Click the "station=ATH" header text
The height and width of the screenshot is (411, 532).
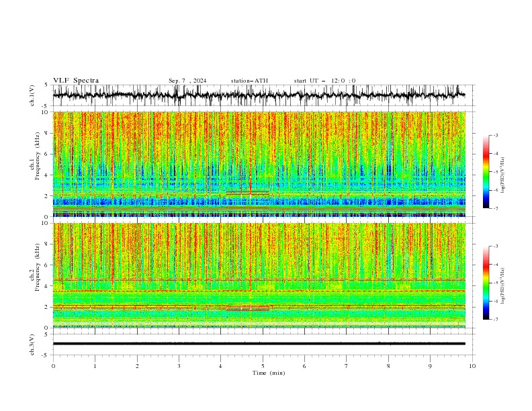(249, 81)
